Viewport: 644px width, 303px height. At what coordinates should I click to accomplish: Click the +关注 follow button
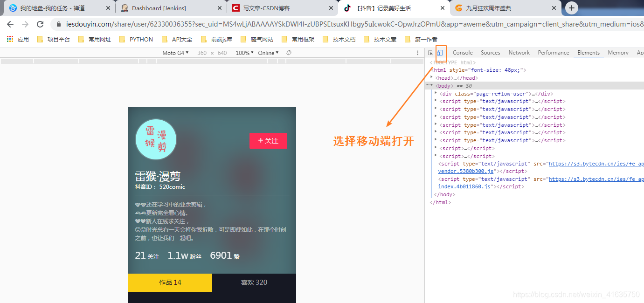268,141
